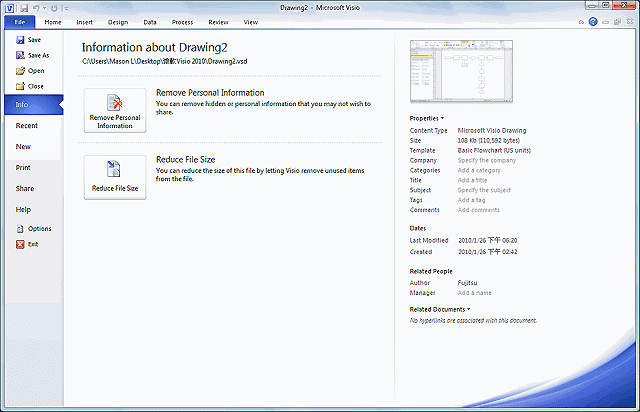The height and width of the screenshot is (412, 640).
Task: Click 'Add a category' field
Action: [479, 170]
